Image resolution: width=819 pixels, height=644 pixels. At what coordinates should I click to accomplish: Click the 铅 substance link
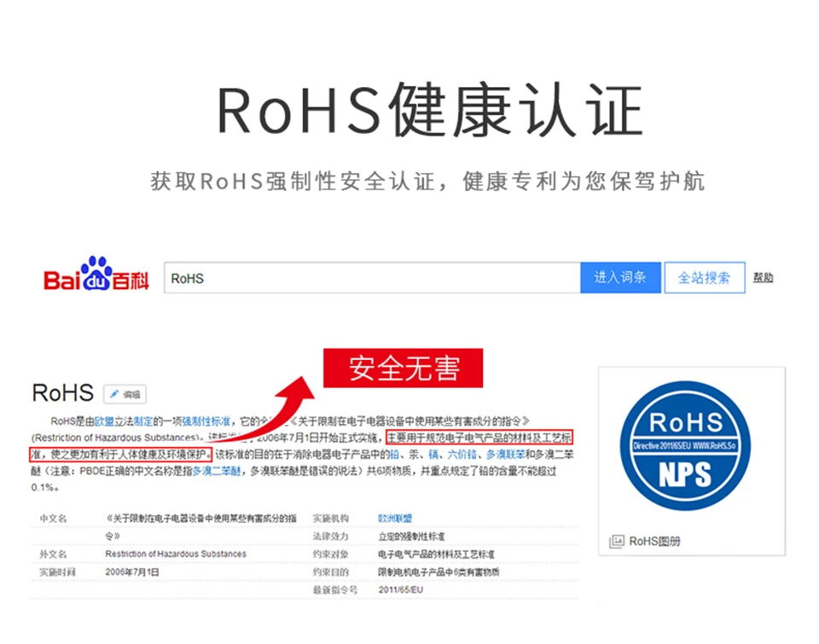coord(394,455)
